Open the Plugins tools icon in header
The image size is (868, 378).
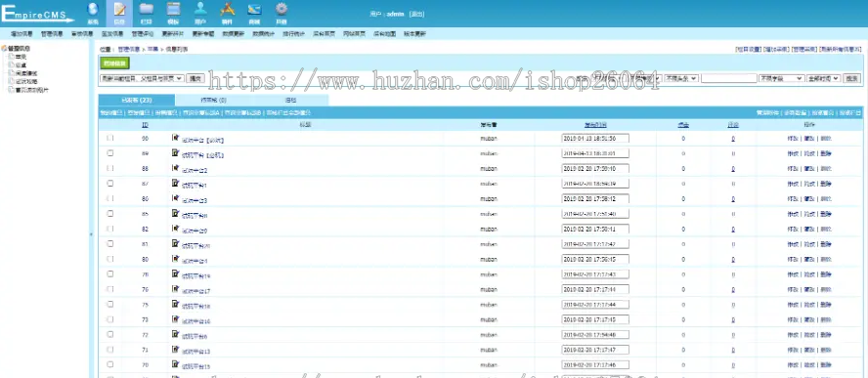228,10
